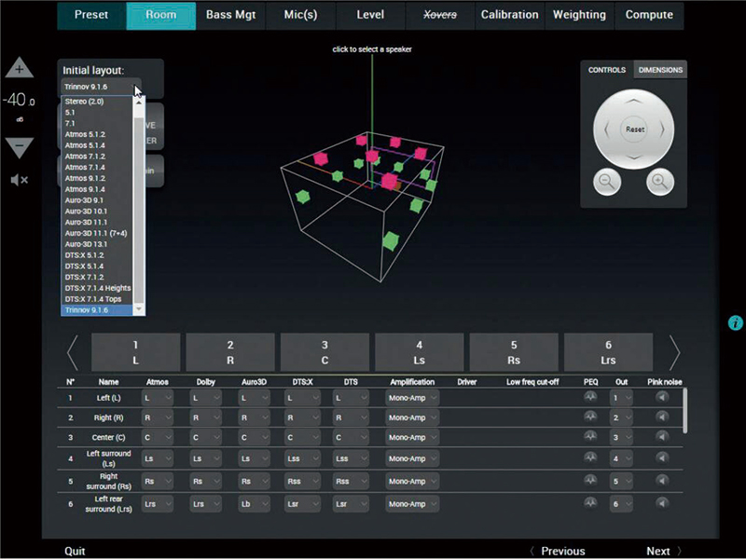Expand Atmos dropdown for Right speaker

(157, 417)
